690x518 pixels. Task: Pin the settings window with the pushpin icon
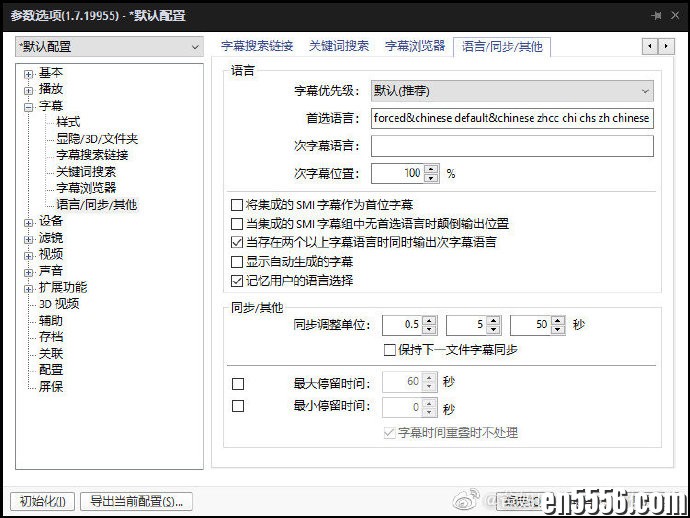[656, 16]
